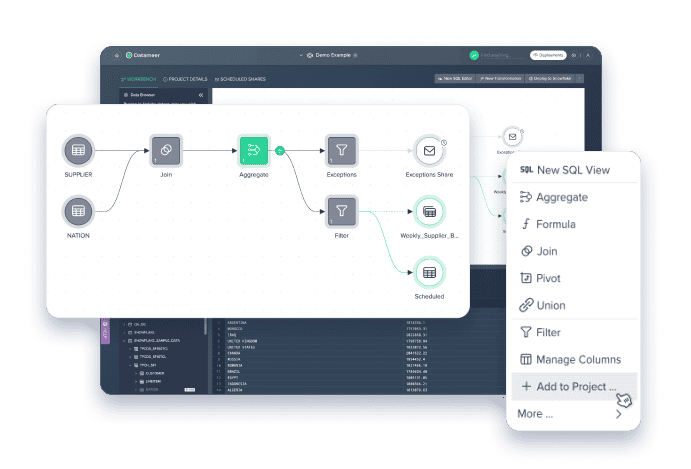Click the green status circle icon
691x469 pixels.
[474, 56]
